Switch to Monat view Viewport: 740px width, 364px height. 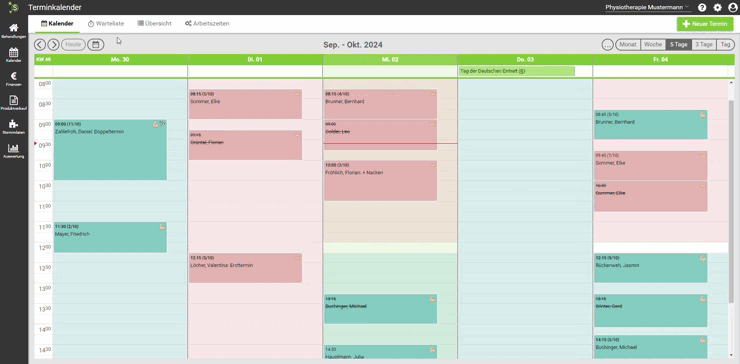click(x=628, y=45)
